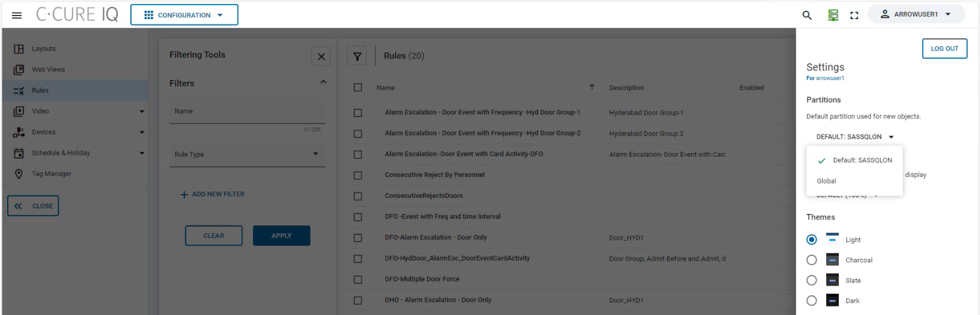
Task: Click the Log Out button
Action: click(x=944, y=48)
